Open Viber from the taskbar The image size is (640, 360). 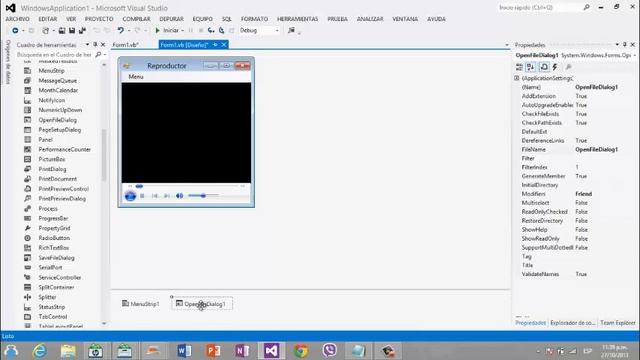(x=329, y=351)
